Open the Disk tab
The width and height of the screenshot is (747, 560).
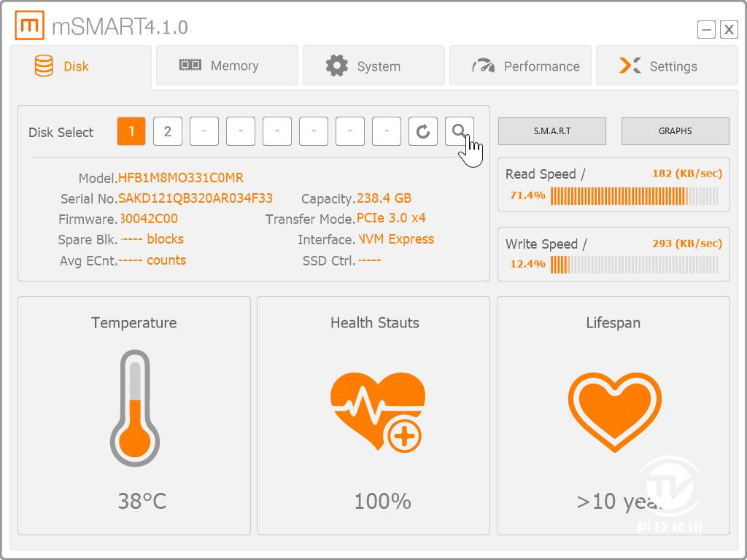click(x=80, y=66)
